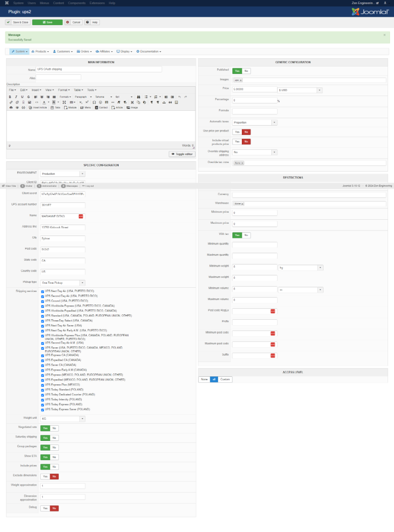Insert an emoticon in the description
Viewport: 394px width, 532px height.
coord(100,102)
